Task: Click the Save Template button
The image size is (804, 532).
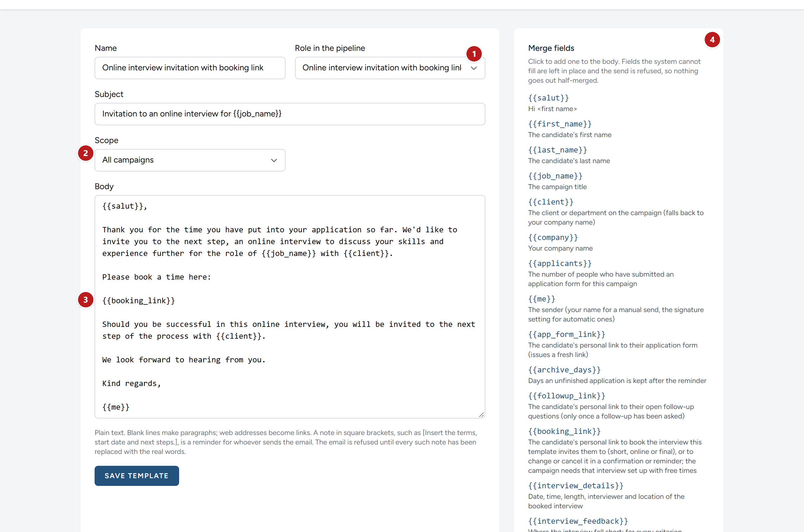Action: pos(137,476)
